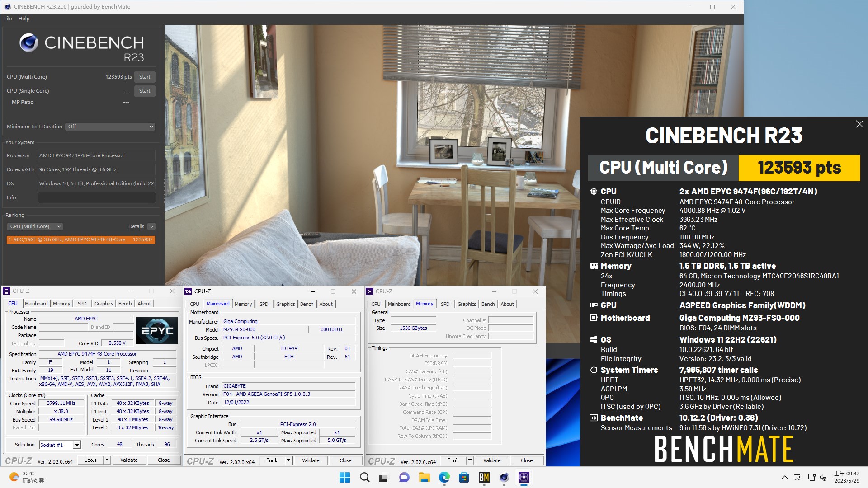Open the Help menu in Cinebench

click(x=24, y=19)
